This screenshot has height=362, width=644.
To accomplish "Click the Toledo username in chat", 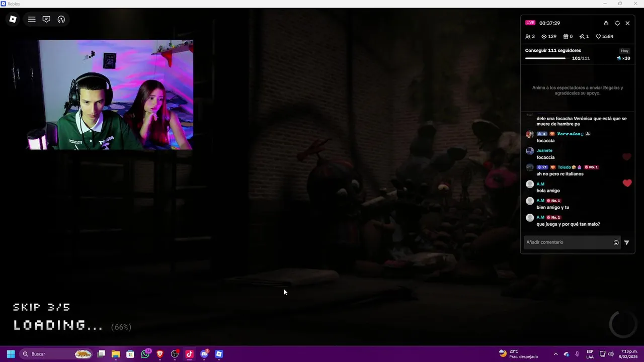I will [564, 167].
